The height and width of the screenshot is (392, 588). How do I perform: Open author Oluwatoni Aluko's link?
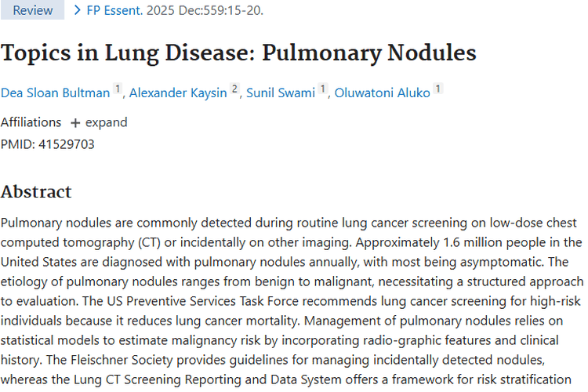tap(383, 93)
